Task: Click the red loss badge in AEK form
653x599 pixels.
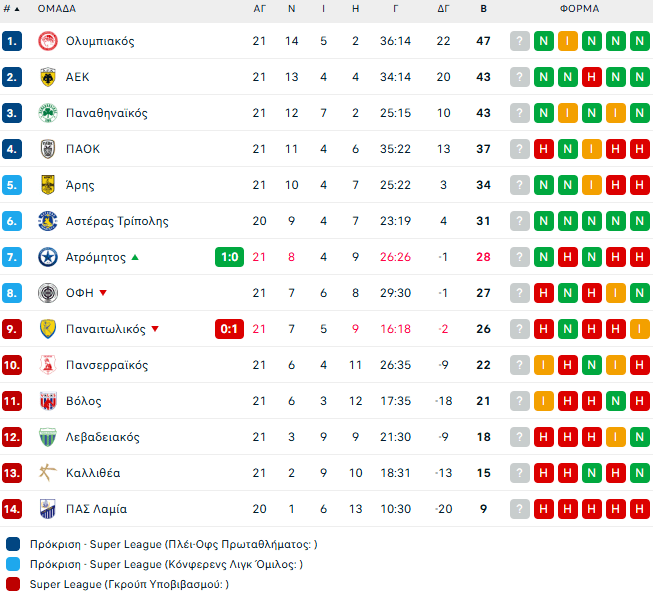Action: pos(591,77)
